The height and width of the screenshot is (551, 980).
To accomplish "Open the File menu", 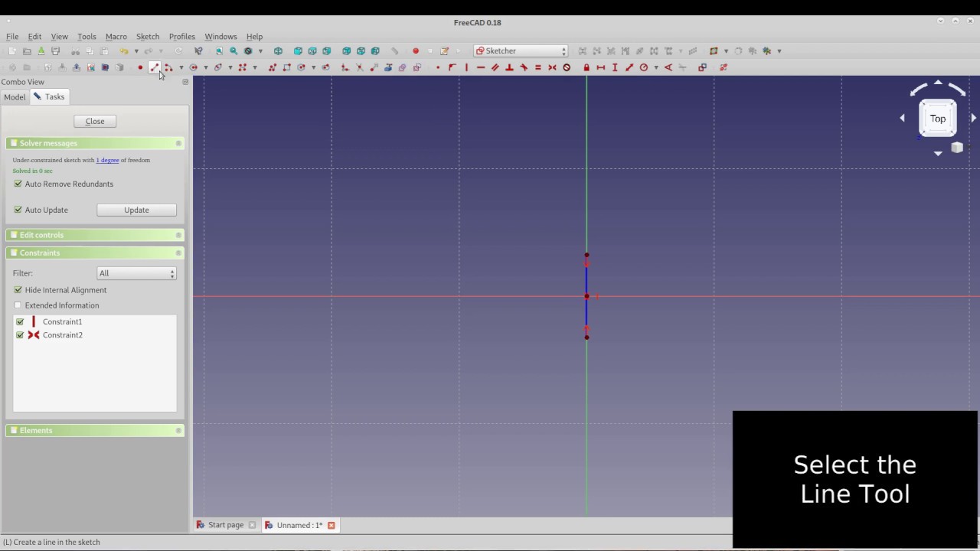I will pos(12,37).
